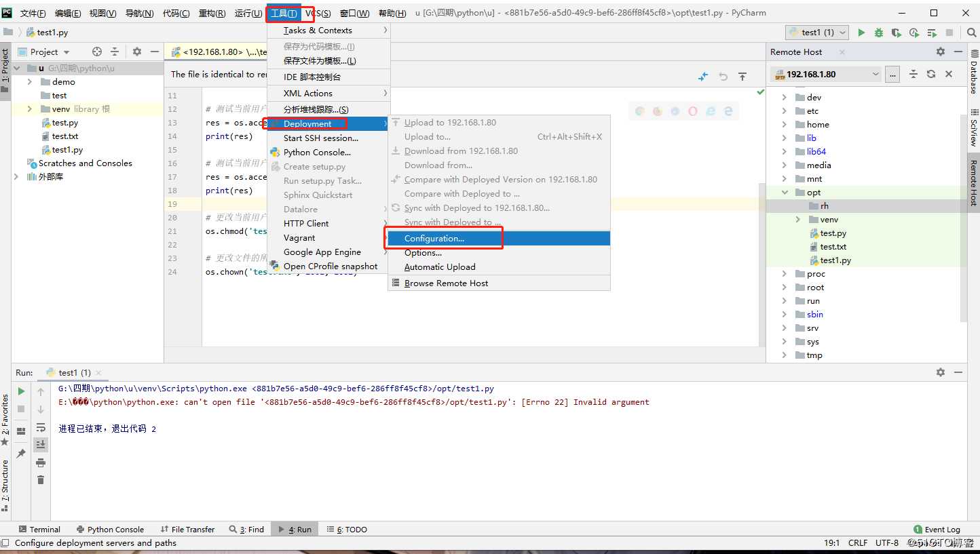Viewport: 980px width, 554px height.
Task: Clear Run console with the trash icon
Action: 41,480
